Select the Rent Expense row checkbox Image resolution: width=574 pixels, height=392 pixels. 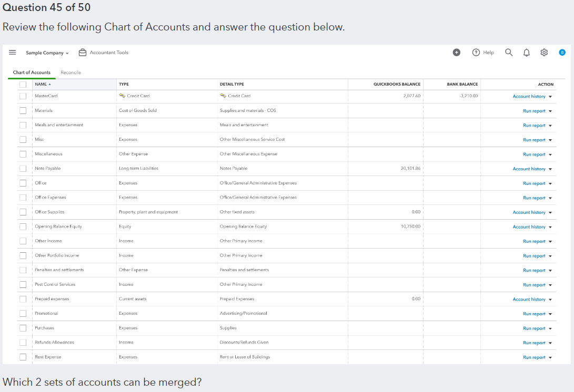coord(23,357)
